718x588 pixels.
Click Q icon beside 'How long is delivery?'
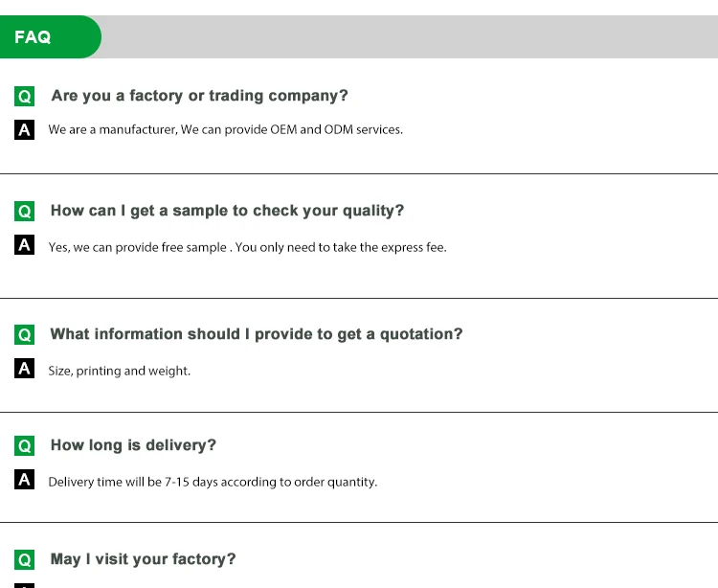click(25, 446)
